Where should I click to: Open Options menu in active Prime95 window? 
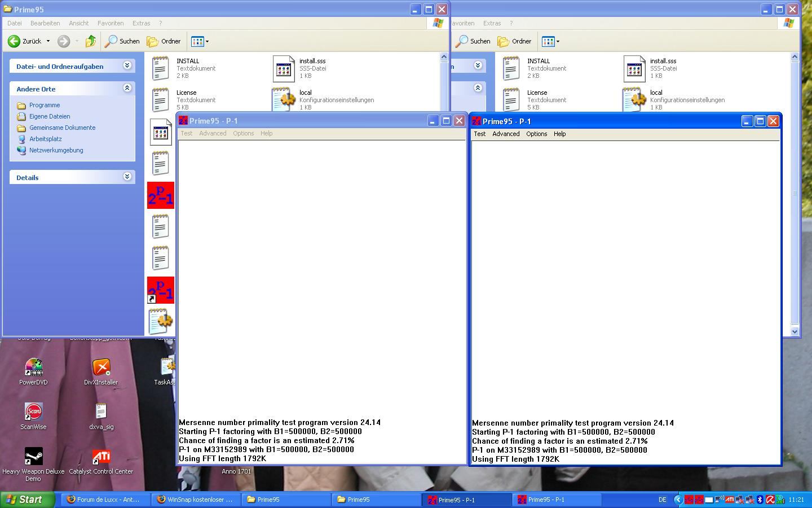pyautogui.click(x=537, y=134)
